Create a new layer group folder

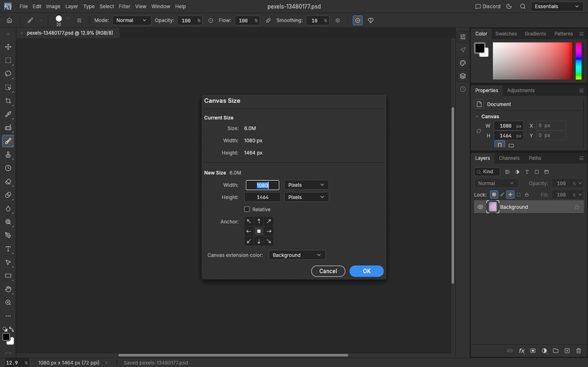(556, 351)
